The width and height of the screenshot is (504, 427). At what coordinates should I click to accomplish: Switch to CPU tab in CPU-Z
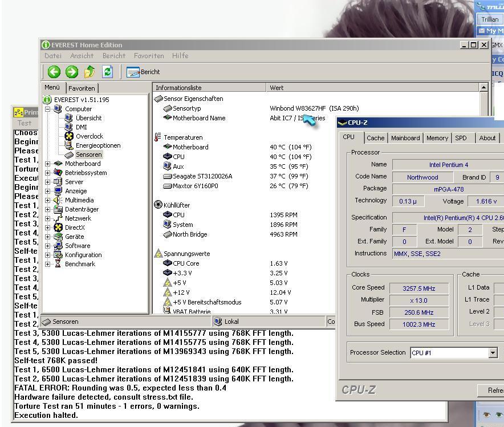[349, 137]
